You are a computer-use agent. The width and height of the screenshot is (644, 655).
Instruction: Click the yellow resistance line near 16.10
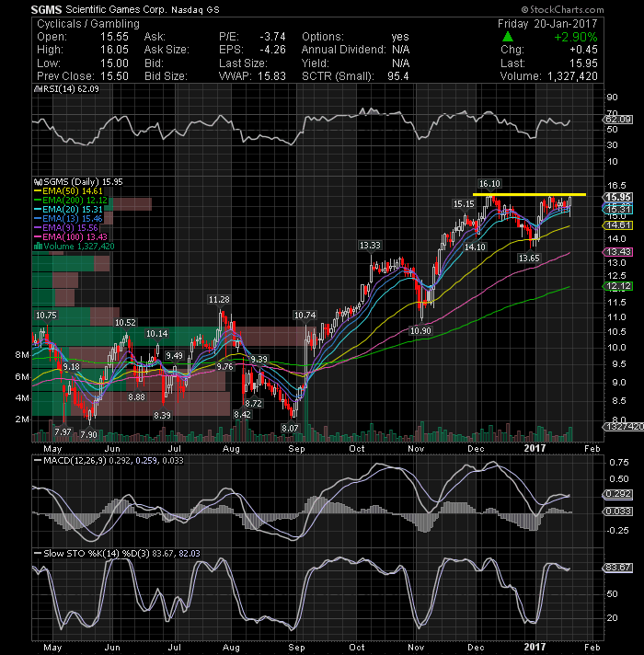click(529, 195)
